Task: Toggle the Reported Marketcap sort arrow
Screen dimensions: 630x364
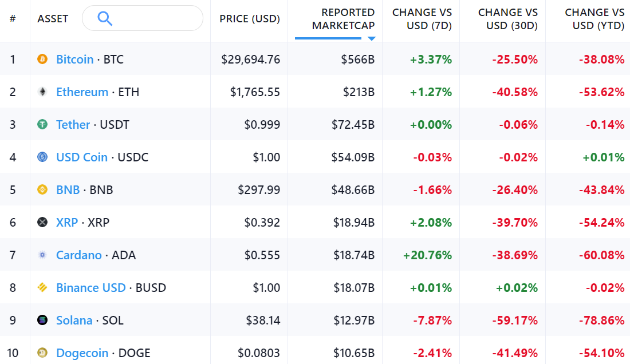Action: coord(371,38)
